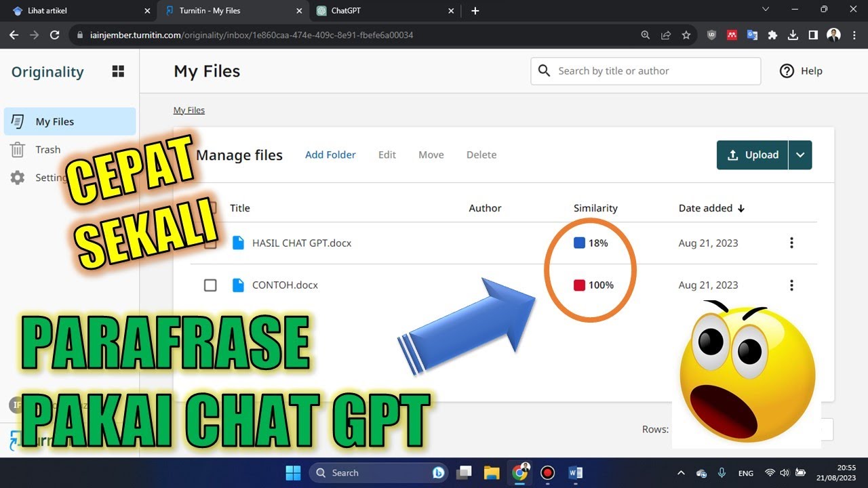
Task: Click the Author column header
Action: coord(485,208)
